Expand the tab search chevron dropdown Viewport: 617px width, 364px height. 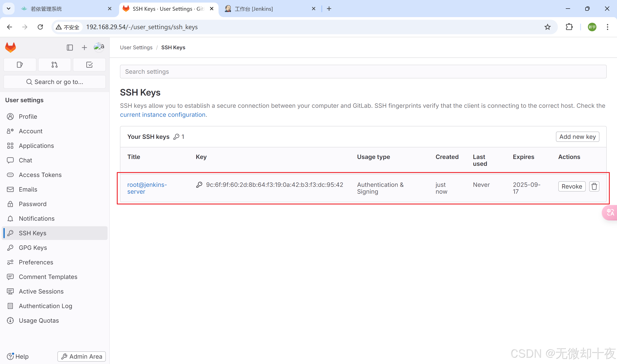point(8,9)
